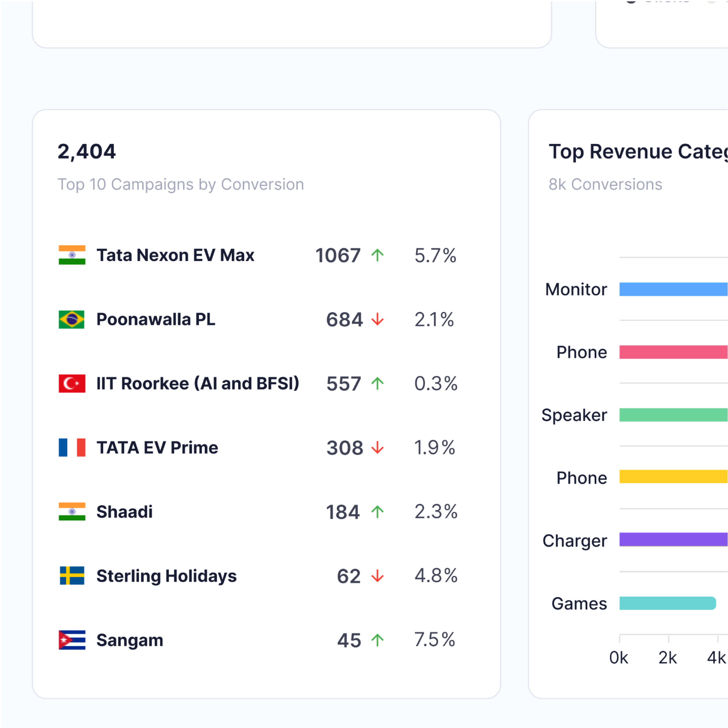Click the 45 conversion count
The height and width of the screenshot is (728, 728).
tap(349, 640)
